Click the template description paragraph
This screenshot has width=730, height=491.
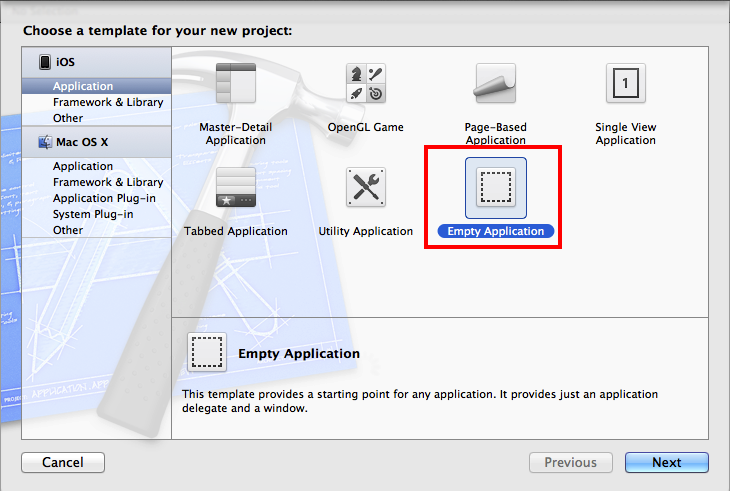coord(420,401)
